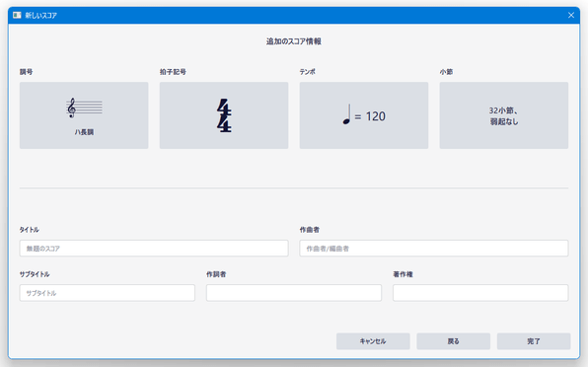Focus the タイトル input field
588x367 pixels.
154,249
